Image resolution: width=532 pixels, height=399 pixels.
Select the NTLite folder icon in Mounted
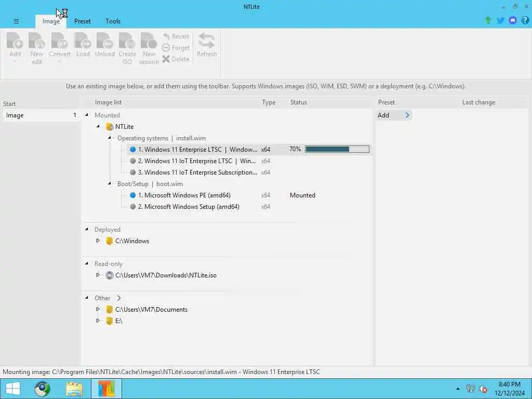pyautogui.click(x=109, y=127)
